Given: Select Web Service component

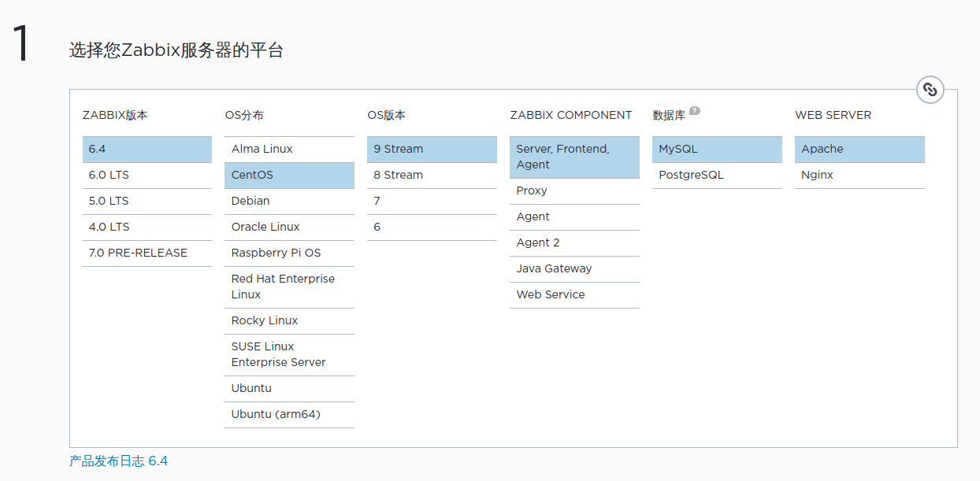Looking at the screenshot, I should pos(574,294).
